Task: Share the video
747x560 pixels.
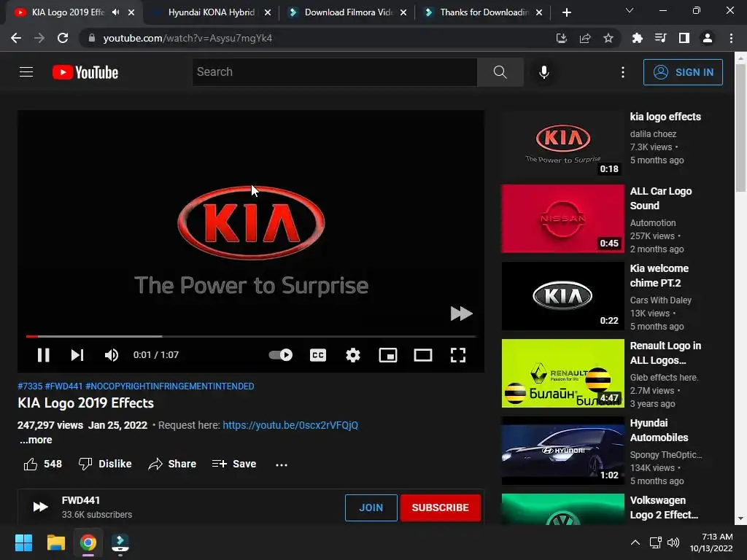Action: pos(172,464)
